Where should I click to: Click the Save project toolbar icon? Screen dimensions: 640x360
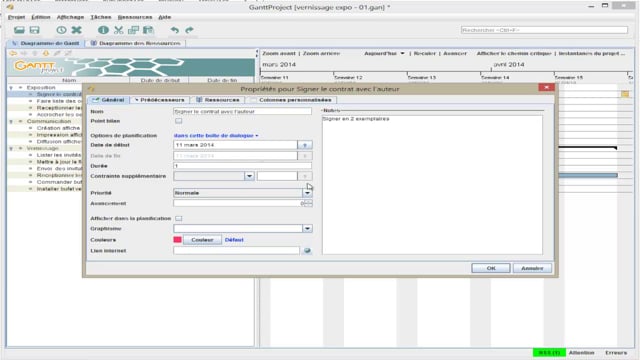[x=34, y=30]
